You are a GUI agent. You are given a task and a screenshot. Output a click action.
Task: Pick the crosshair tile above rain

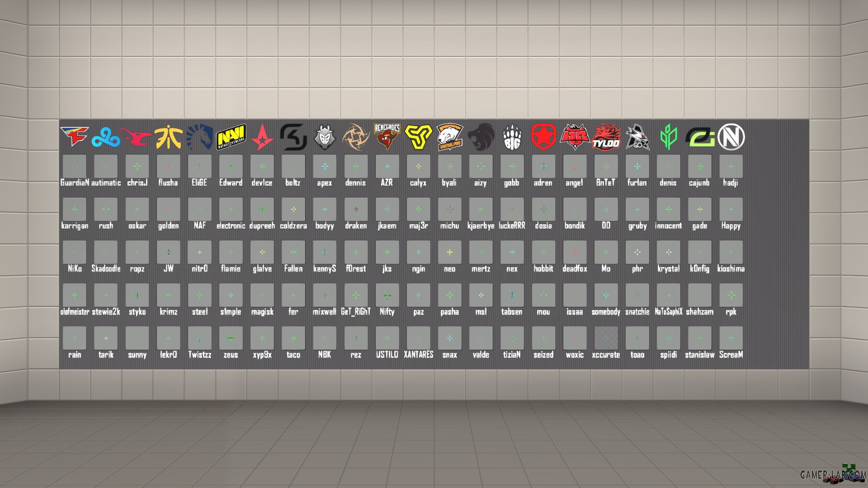point(75,338)
